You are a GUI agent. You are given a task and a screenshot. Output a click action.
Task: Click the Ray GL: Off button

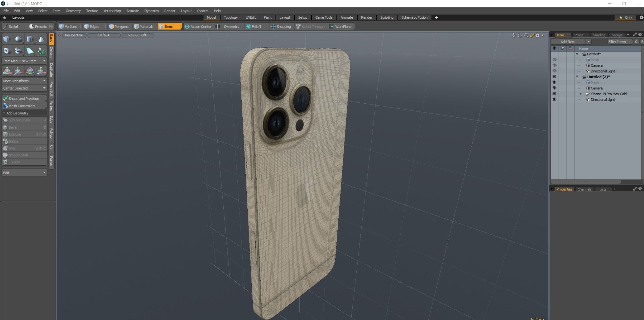tap(137, 35)
